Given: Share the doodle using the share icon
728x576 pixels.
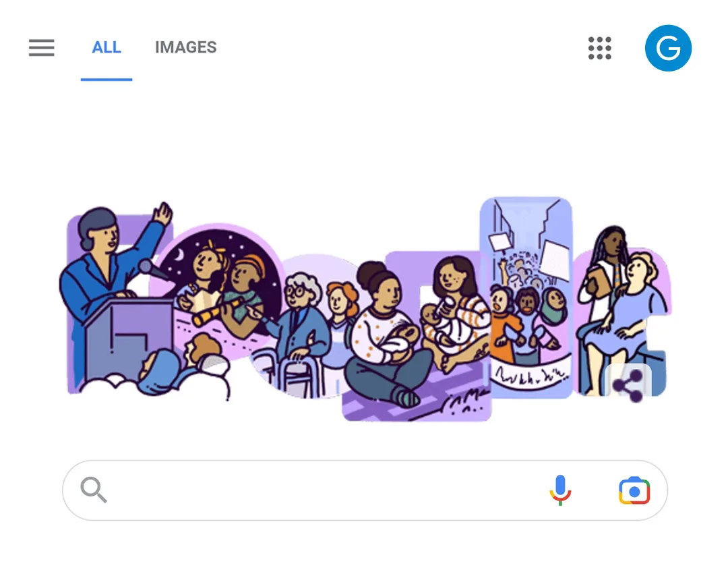Looking at the screenshot, I should (x=628, y=385).
